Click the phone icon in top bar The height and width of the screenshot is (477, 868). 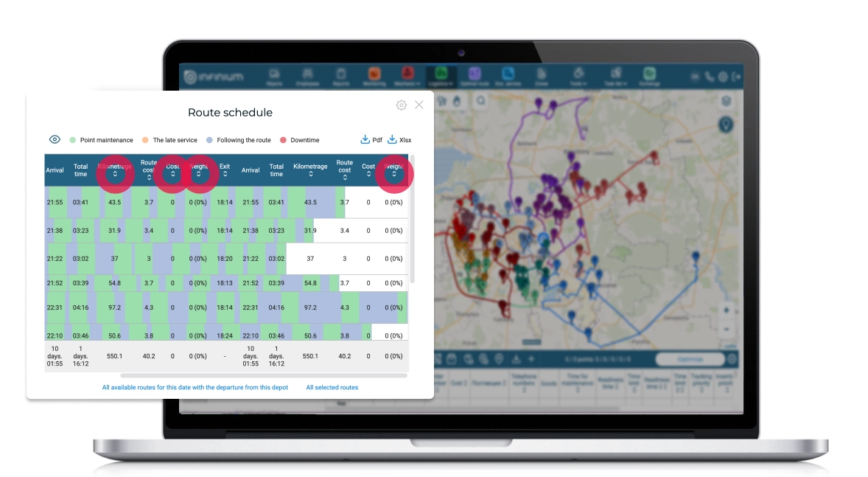709,76
